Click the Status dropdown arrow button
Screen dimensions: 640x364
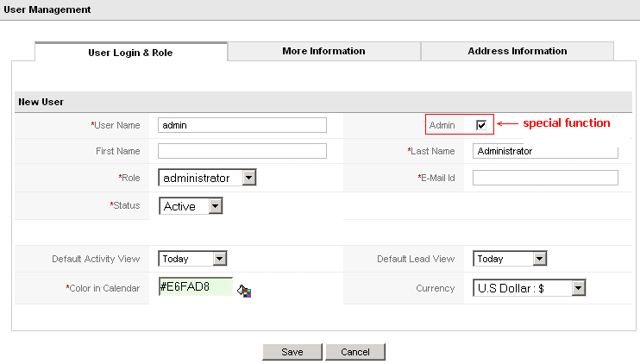216,206
